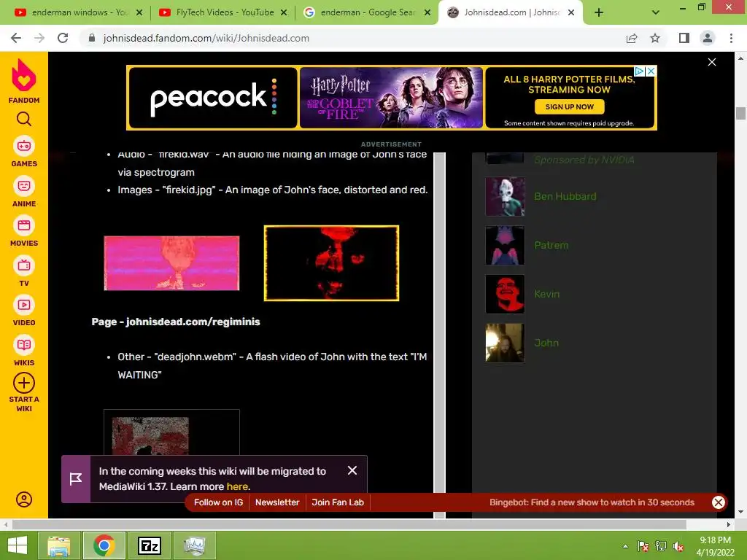Screen dimensions: 747x560
Task: Open AdChoices info on Peacock ad
Action: point(639,71)
